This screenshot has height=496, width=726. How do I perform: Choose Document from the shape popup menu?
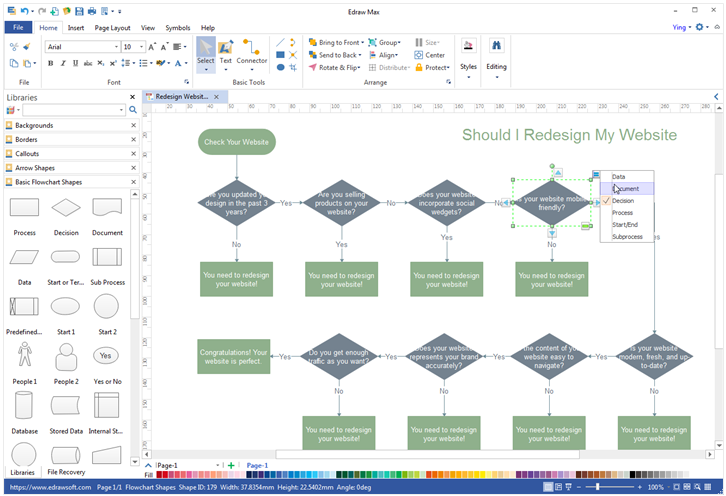click(626, 189)
